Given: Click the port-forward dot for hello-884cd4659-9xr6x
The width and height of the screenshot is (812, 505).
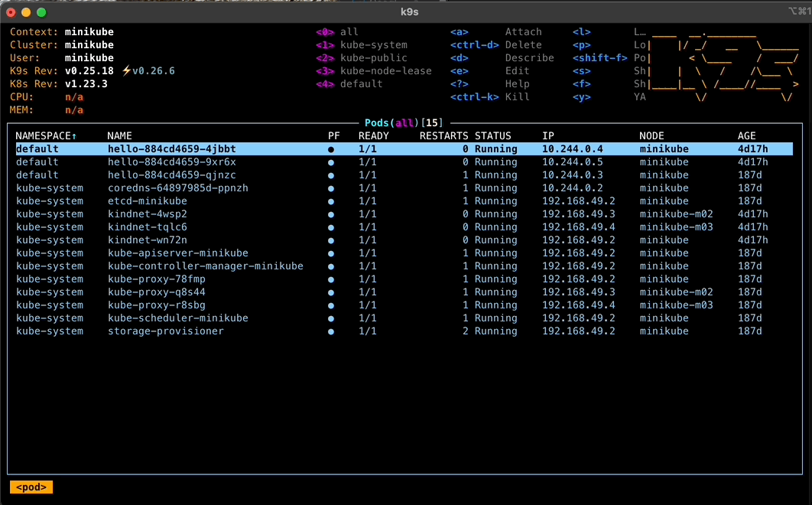Looking at the screenshot, I should coord(331,162).
